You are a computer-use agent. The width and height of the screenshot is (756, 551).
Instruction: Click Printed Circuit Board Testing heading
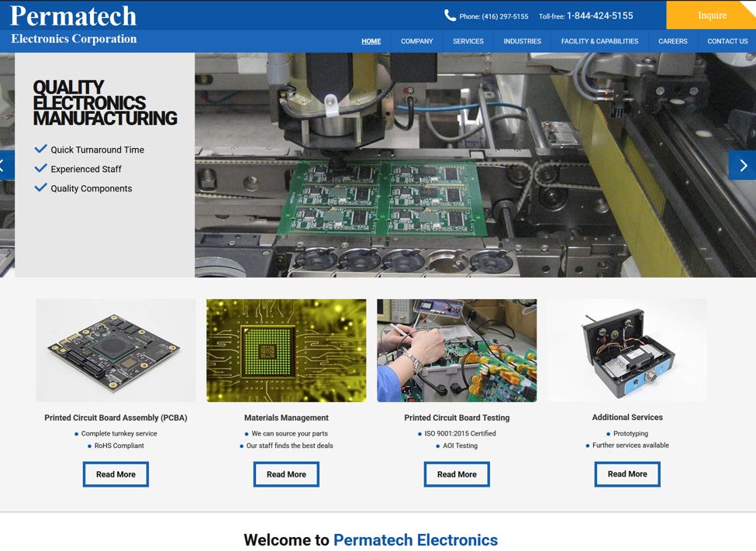pos(457,418)
